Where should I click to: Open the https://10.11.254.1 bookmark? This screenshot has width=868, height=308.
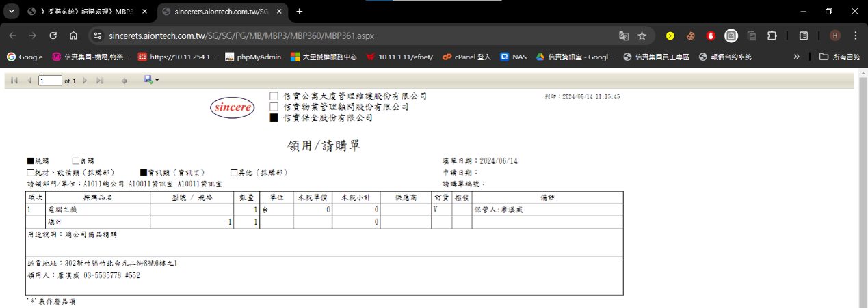click(x=177, y=57)
